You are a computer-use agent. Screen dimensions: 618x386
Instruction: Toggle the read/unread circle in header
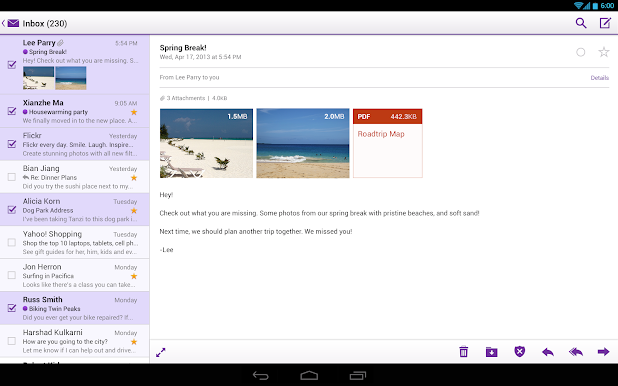coord(581,52)
